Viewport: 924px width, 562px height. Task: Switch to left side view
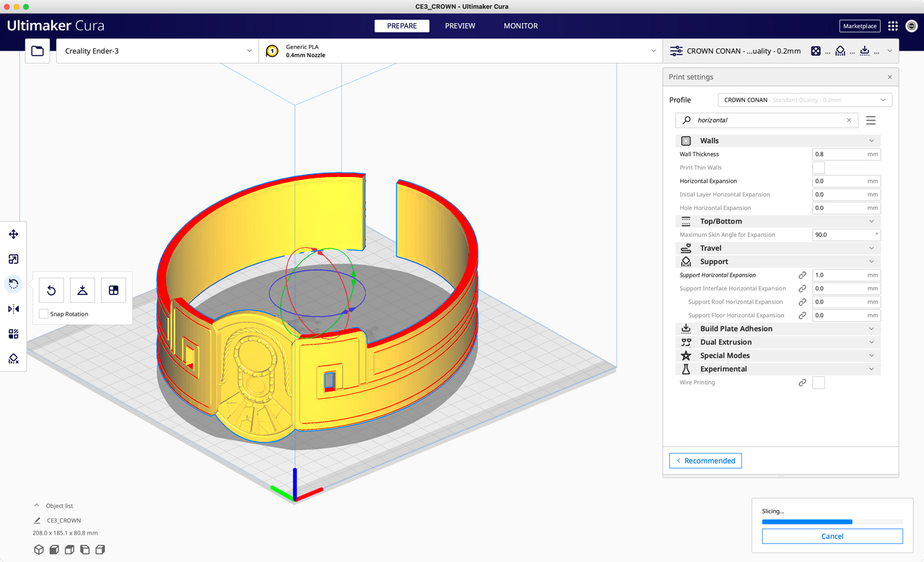(x=84, y=550)
